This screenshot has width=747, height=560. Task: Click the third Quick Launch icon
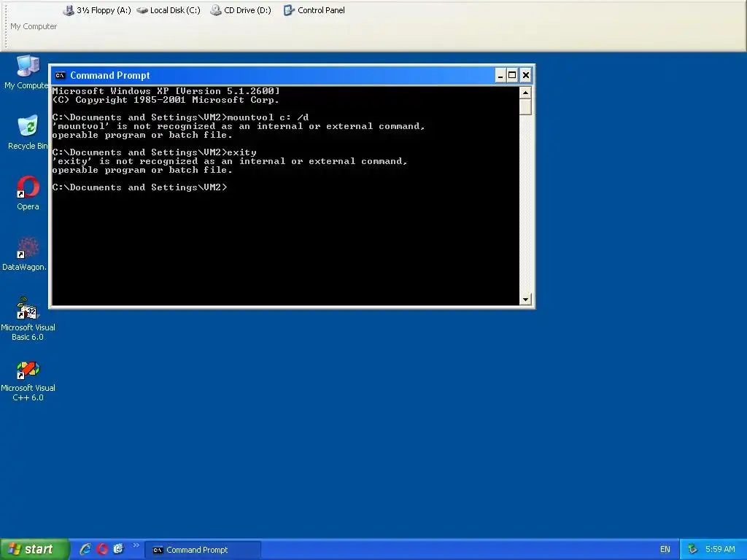point(118,549)
